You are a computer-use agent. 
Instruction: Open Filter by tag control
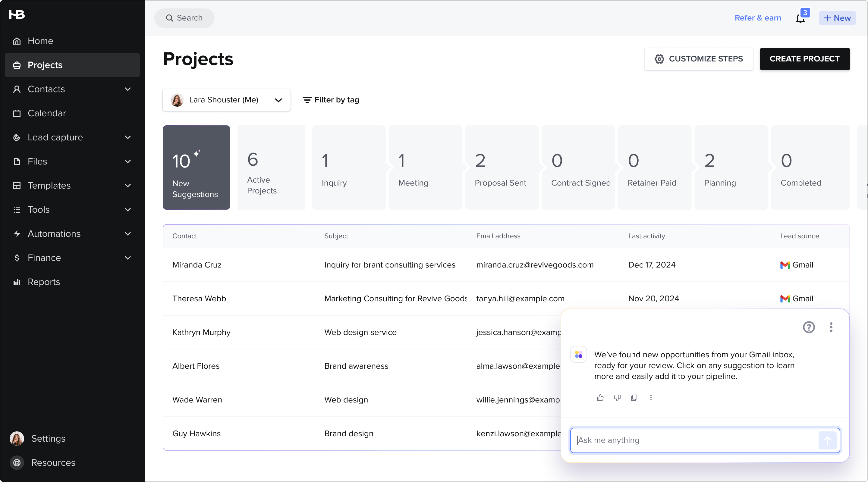(331, 100)
